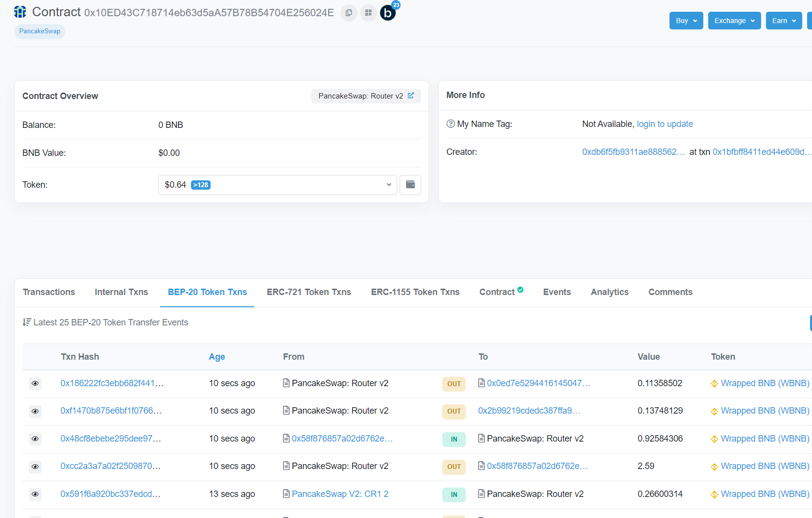Toggle eye preview for txn 0x186222fc3ebb

(35, 383)
